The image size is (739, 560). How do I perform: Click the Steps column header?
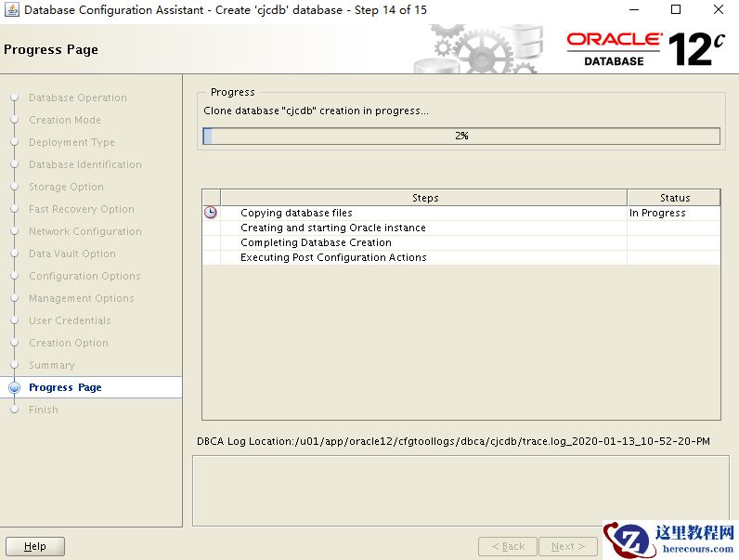(424, 198)
